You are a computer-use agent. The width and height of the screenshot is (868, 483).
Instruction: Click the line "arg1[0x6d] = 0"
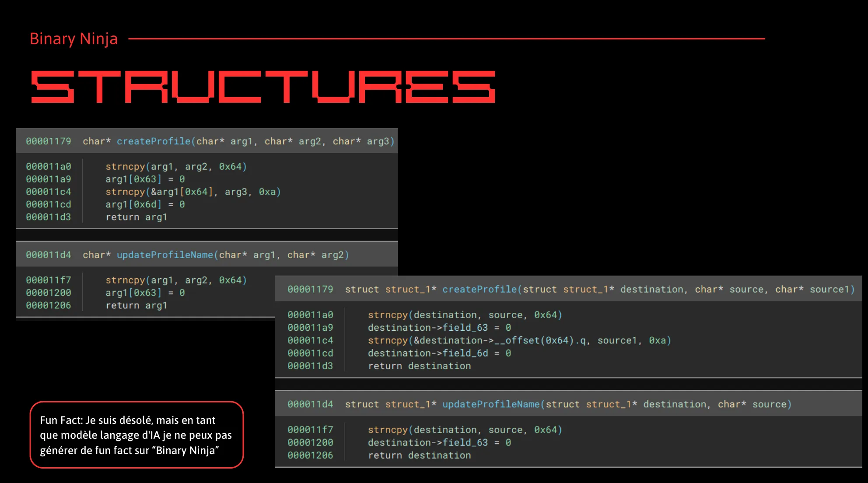tap(145, 205)
